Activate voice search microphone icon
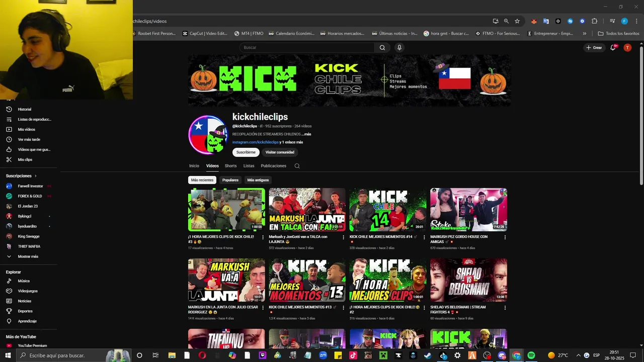The width and height of the screenshot is (644, 362). (399, 48)
